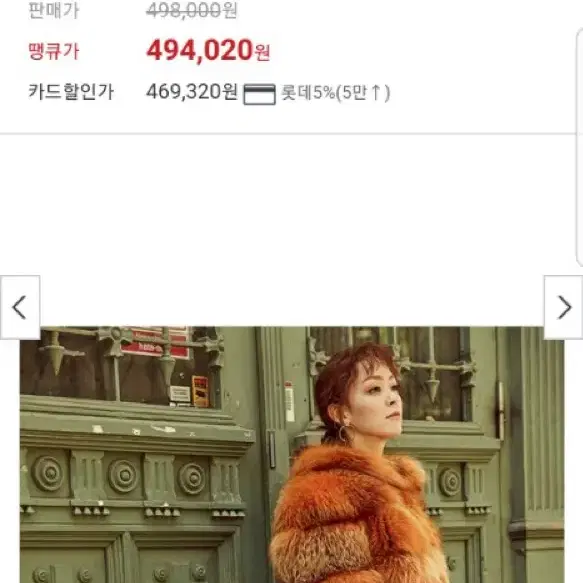Select the 469,320원 card discount price

(x=192, y=91)
